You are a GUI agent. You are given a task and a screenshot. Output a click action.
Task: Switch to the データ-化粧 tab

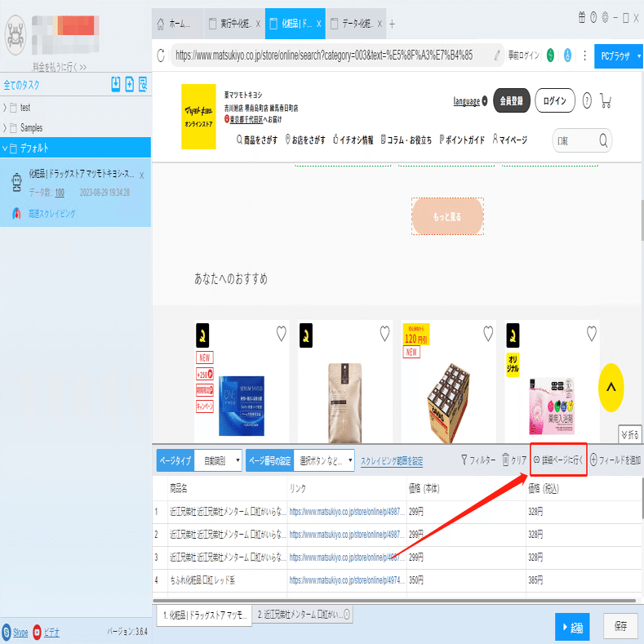[356, 24]
